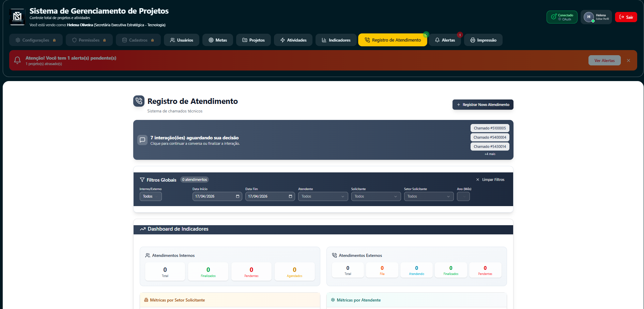Open the calendar picker in the Data Fim field

[x=290, y=196]
